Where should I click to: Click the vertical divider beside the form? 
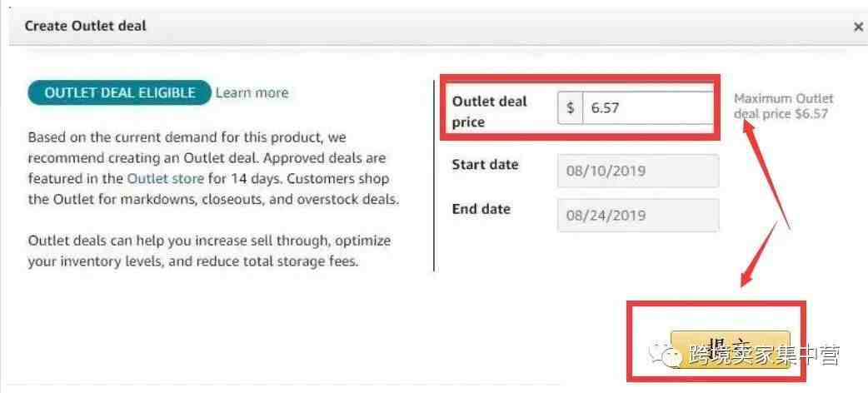[x=433, y=176]
